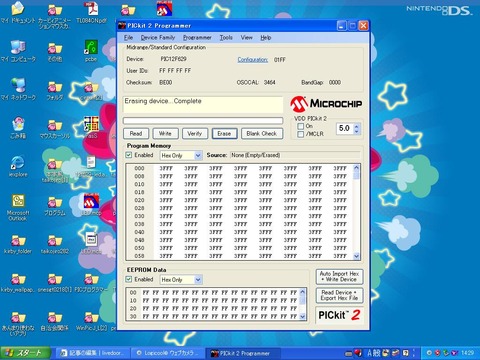
Task: Open the Help menu
Action: click(266, 37)
